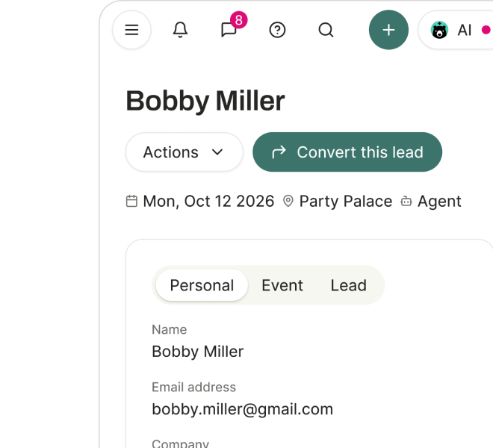Click the calendar icon beside the date
493x448 pixels.
tap(131, 201)
